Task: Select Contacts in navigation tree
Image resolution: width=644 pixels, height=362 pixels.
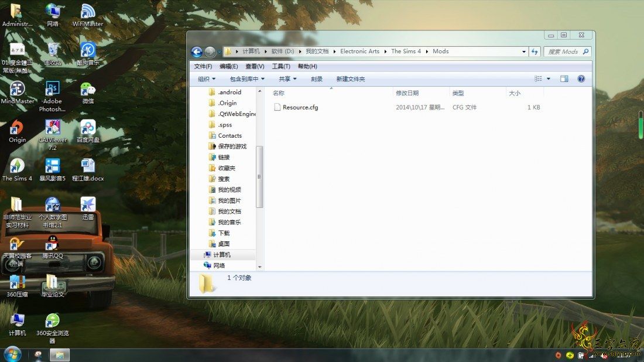Action: pos(225,135)
